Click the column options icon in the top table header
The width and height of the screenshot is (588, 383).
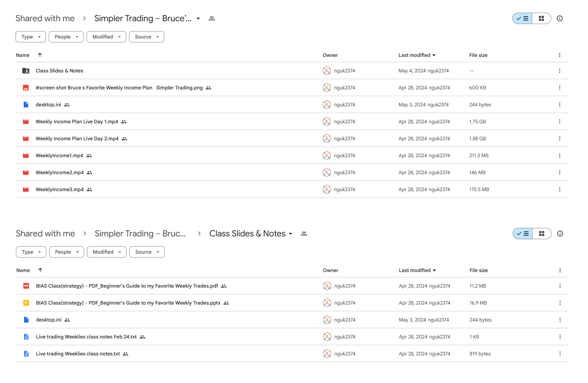559,55
